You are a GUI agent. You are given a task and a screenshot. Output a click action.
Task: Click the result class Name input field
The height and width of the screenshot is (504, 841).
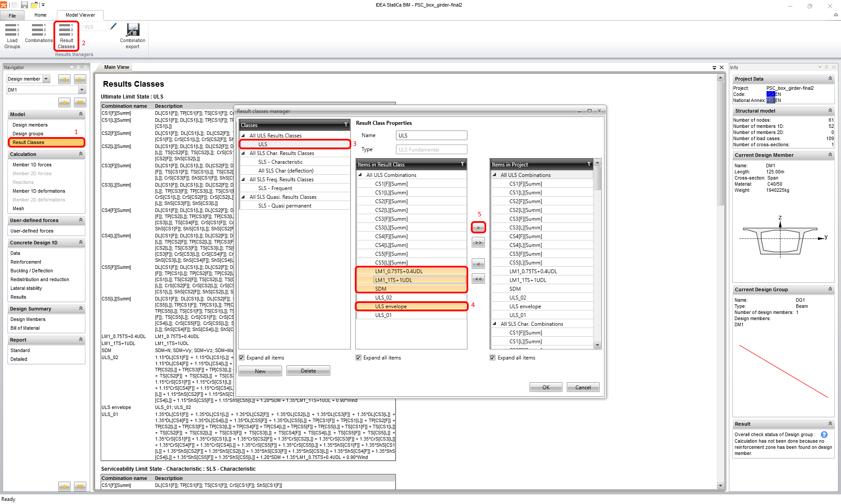pos(431,136)
